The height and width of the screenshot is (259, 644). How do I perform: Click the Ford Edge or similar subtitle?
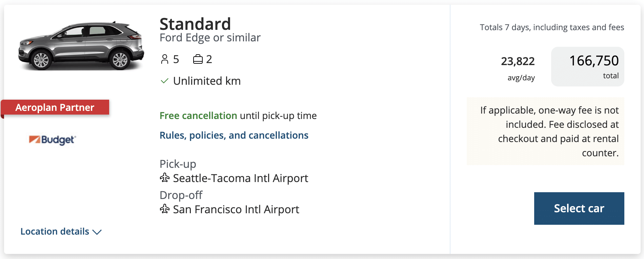click(x=210, y=38)
